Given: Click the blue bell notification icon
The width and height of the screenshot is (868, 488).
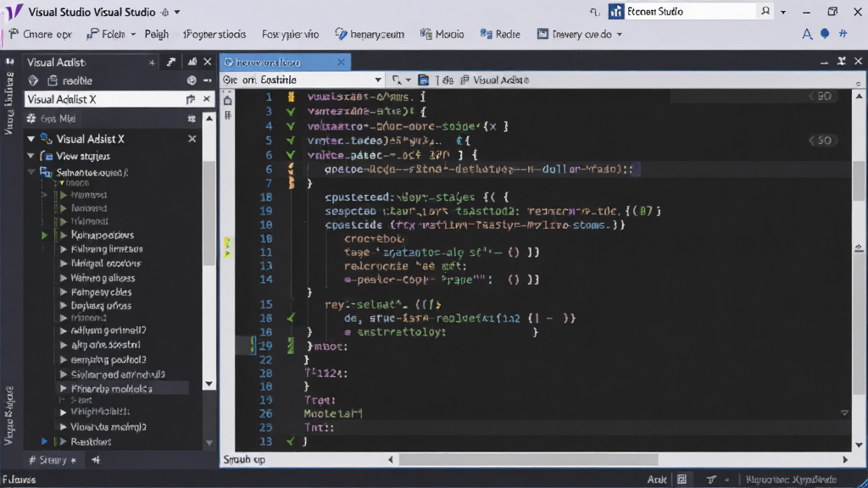Looking at the screenshot, I should point(825,34).
